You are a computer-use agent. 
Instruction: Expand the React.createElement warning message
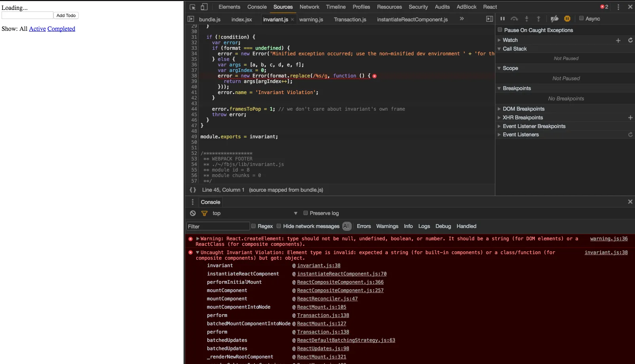point(198,239)
